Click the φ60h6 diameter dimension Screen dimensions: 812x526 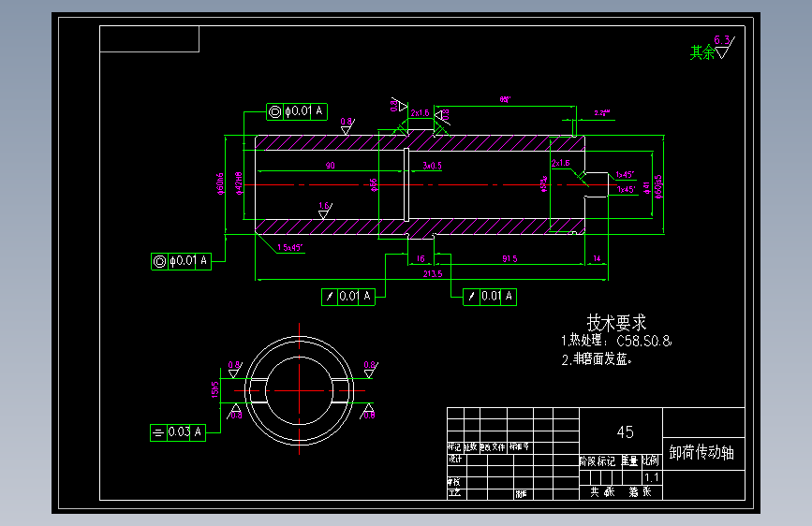tap(220, 183)
